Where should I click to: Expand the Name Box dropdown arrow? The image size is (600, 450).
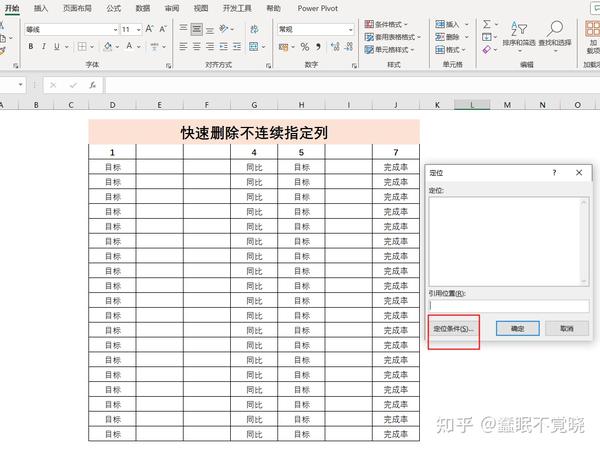point(20,85)
